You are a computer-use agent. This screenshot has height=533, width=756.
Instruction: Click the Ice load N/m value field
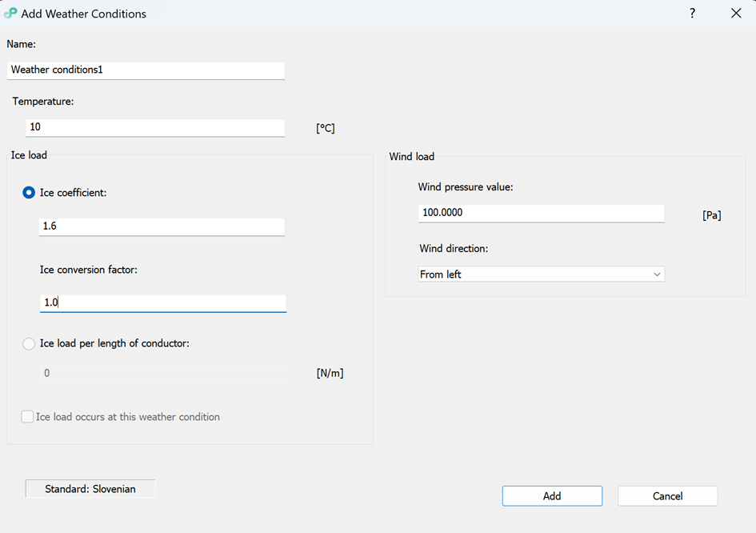[162, 374]
